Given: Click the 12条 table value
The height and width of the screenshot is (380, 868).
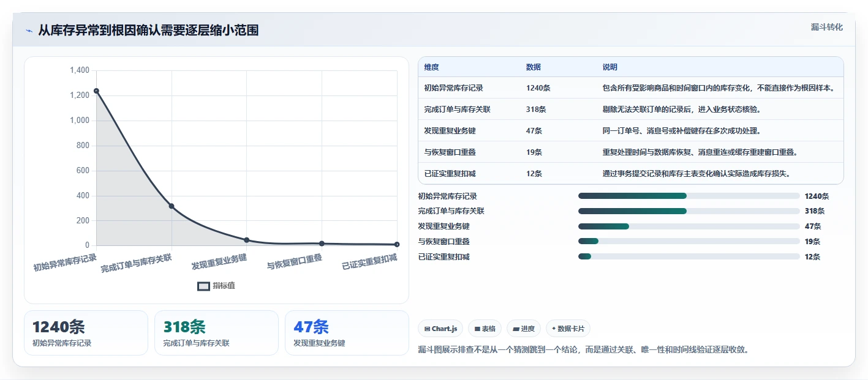Looking at the screenshot, I should [x=534, y=174].
